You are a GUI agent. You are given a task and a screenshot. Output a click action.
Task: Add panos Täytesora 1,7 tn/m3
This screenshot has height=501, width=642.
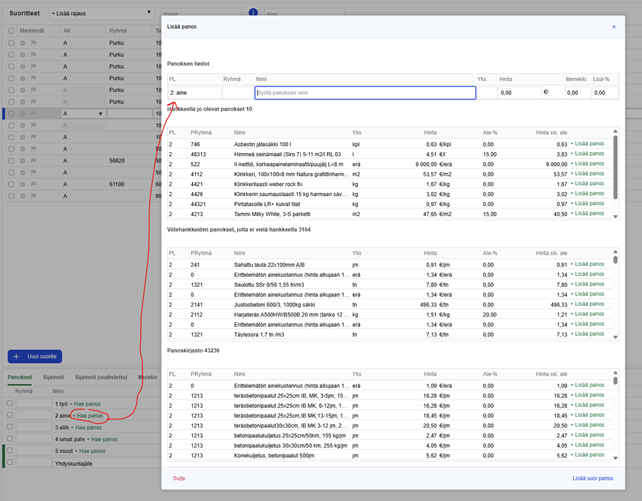588,334
